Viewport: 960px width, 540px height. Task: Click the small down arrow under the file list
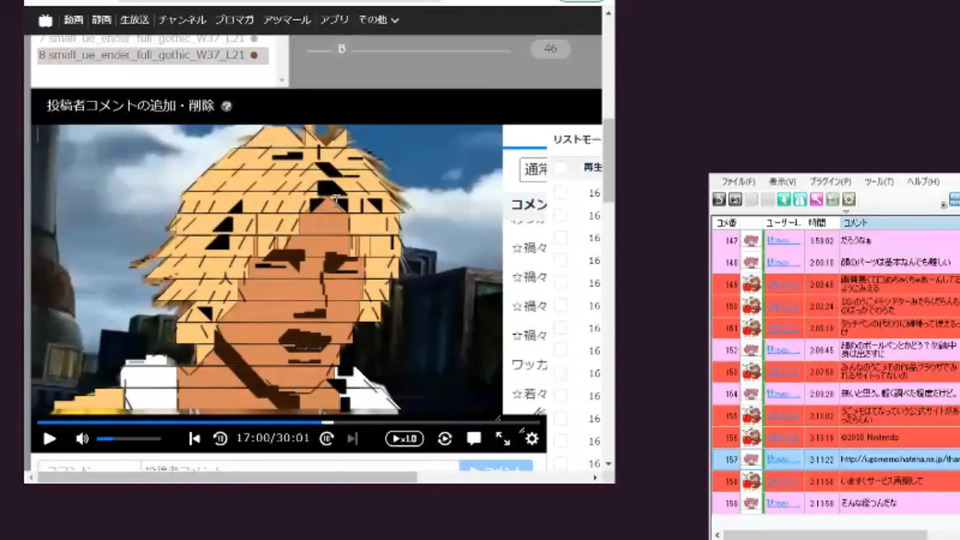click(282, 80)
